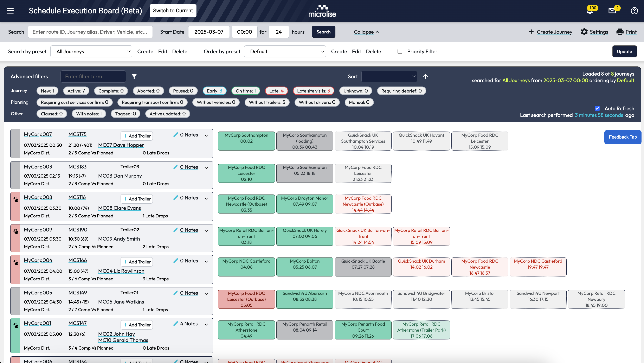Edit notes pencil for MyCorp004

click(x=176, y=261)
